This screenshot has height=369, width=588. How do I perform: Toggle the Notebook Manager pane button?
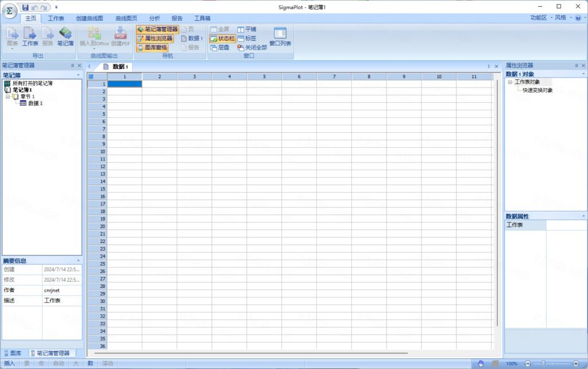coord(157,29)
